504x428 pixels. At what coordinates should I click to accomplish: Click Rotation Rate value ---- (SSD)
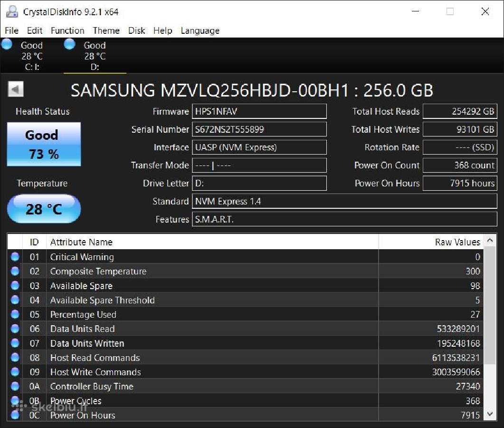(x=460, y=147)
